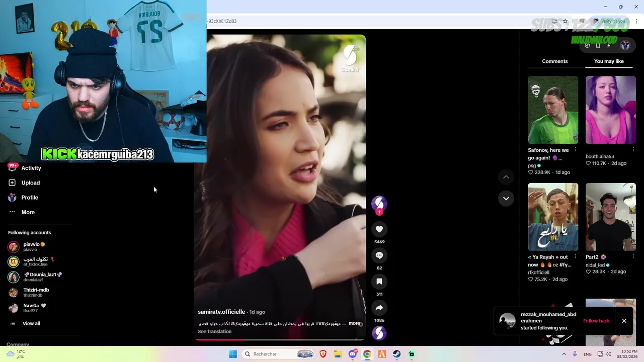This screenshot has height=362, width=644.
Task: Open options dots on Ya Rayah card
Action: 576,257
